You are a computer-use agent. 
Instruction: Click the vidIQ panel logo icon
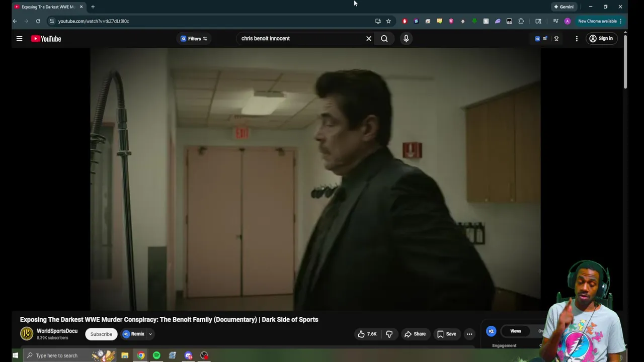[491, 331]
